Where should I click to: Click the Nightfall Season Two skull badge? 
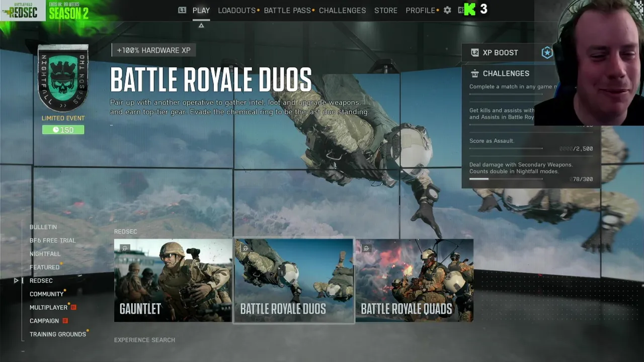[63, 78]
